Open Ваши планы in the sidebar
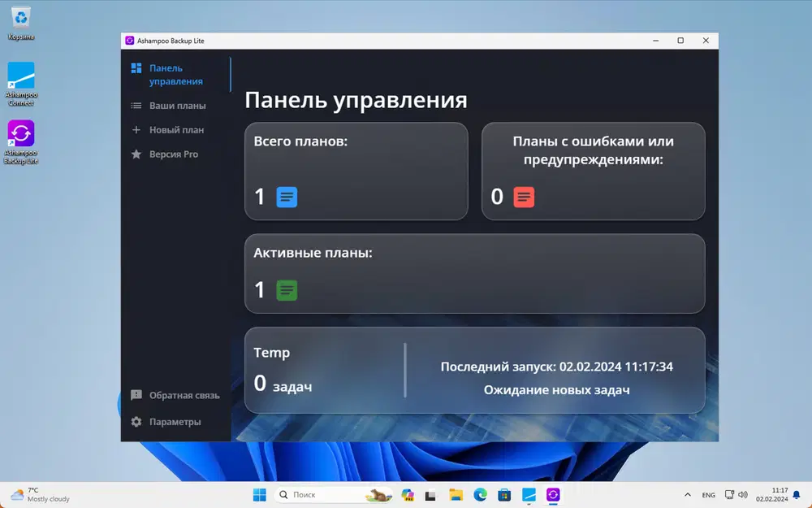The height and width of the screenshot is (508, 812). pyautogui.click(x=176, y=106)
